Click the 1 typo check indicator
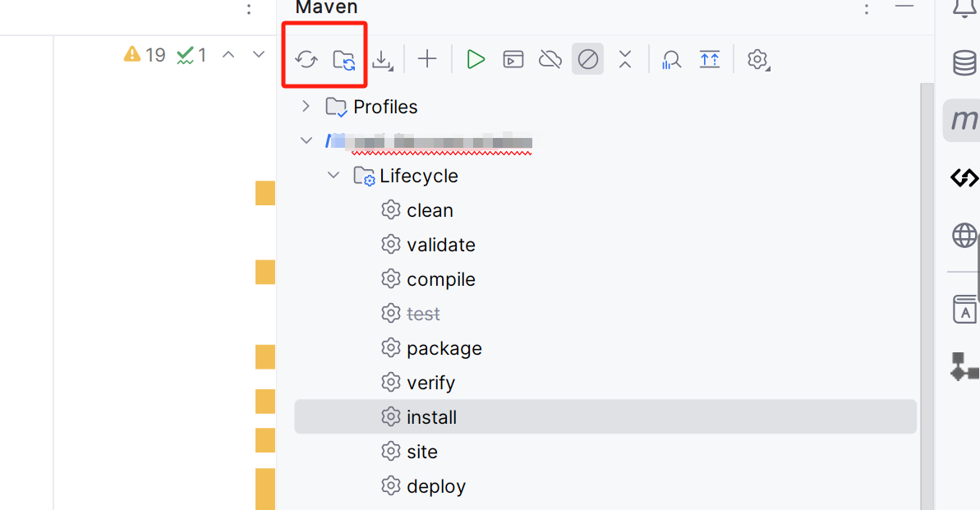 coord(191,55)
